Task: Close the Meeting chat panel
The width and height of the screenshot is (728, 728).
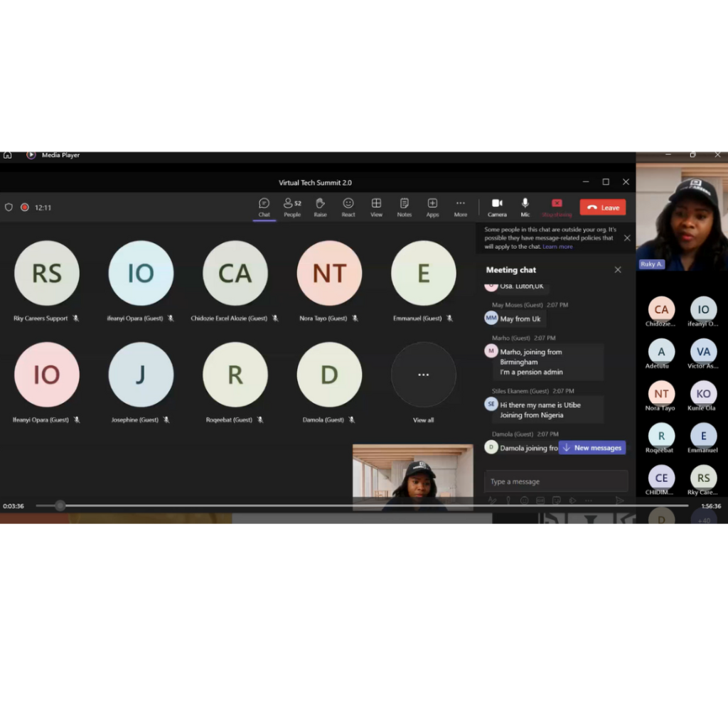Action: click(618, 270)
